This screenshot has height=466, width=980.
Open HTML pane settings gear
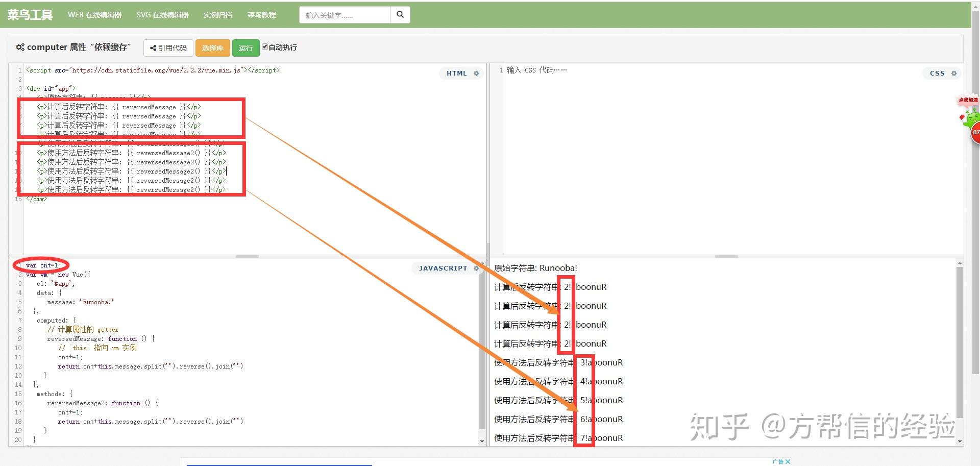pos(476,73)
